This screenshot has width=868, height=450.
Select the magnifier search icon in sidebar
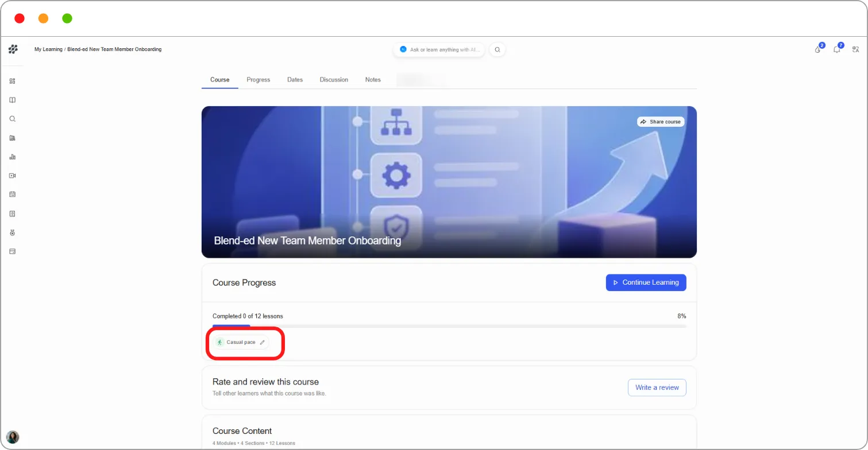coord(13,119)
